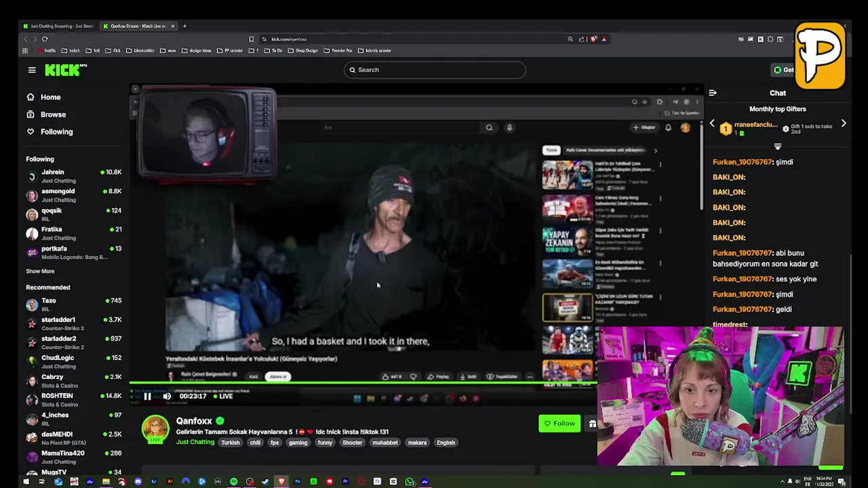
Task: Collapse the Monthly top Gifters section
Action: pyautogui.click(x=778, y=146)
